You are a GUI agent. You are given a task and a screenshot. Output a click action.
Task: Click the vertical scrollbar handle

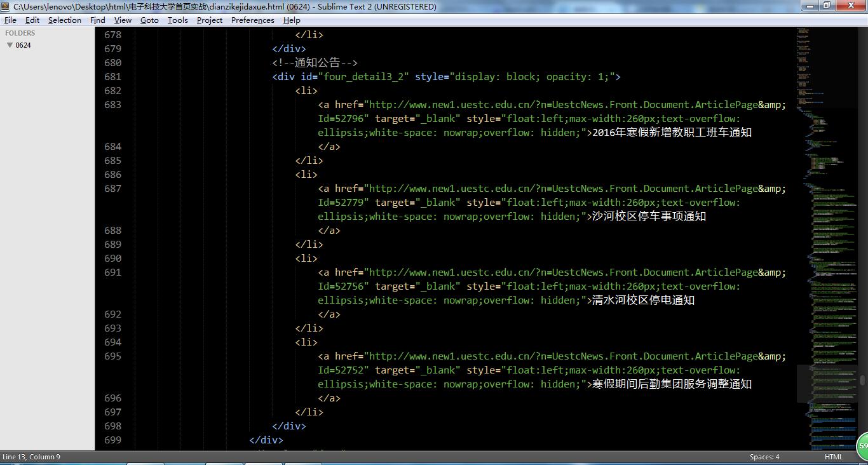point(863,380)
